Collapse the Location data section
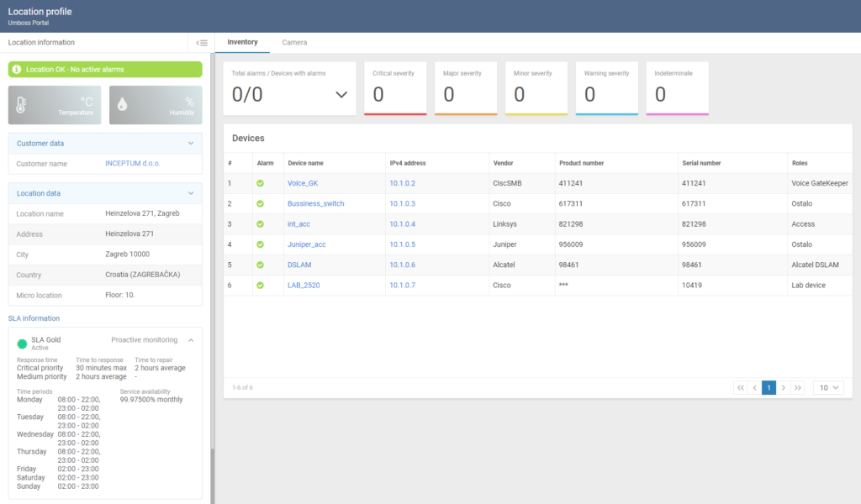 pyautogui.click(x=191, y=193)
